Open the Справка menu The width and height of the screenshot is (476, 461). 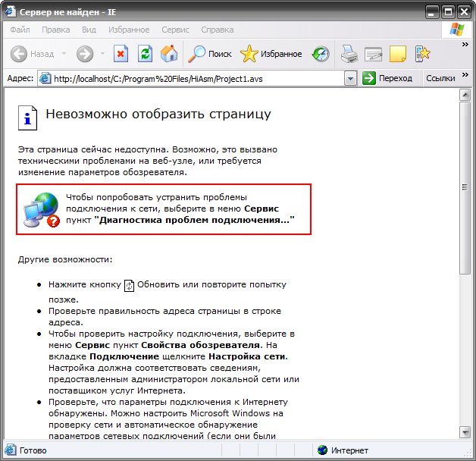click(x=218, y=30)
